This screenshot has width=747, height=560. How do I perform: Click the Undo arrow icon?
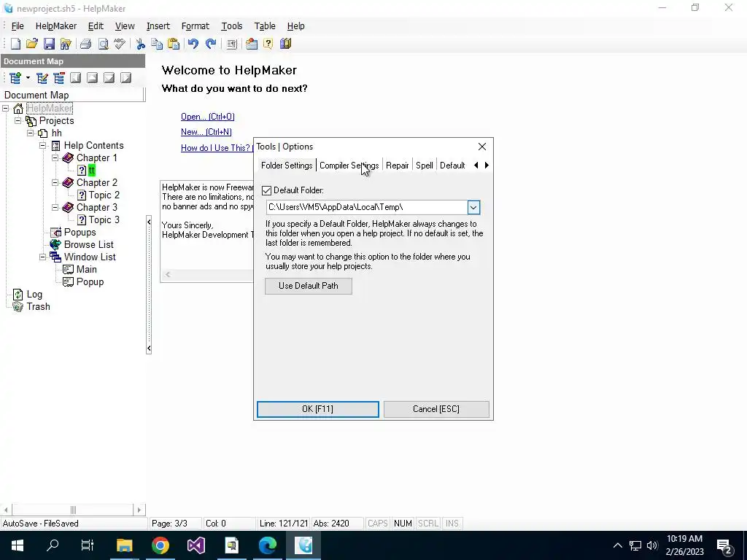coord(193,44)
